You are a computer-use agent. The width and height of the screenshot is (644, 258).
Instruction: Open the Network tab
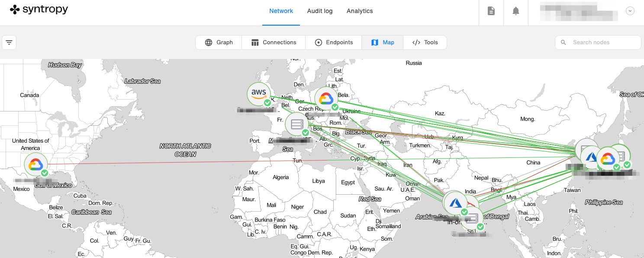point(281,11)
